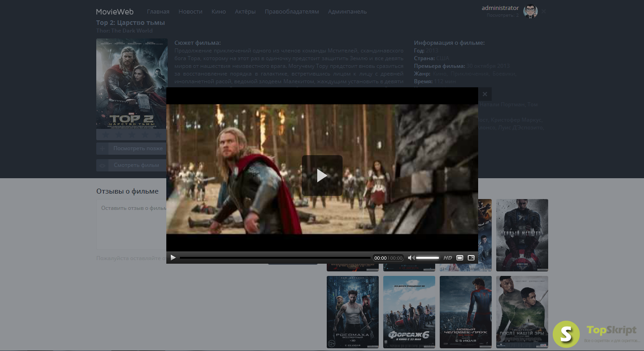Click the Приключения genre link
Screen dimensions: 644x351
[470, 74]
